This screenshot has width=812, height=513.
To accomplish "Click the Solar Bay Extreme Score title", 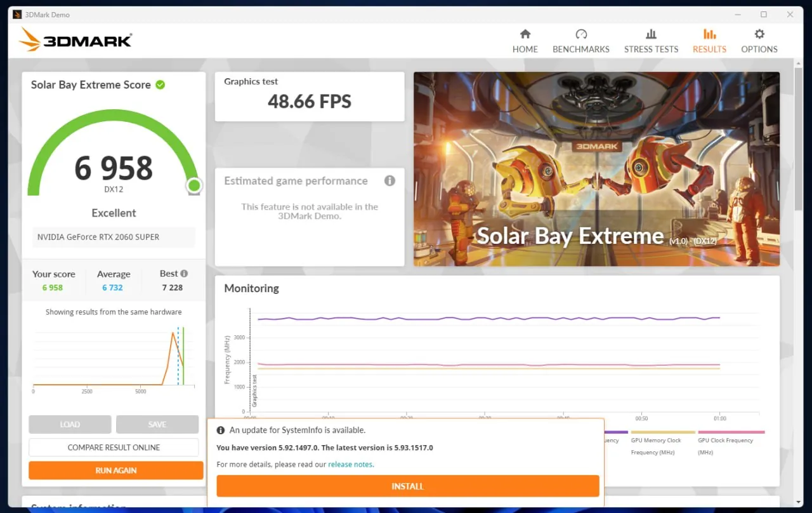I will coord(91,84).
